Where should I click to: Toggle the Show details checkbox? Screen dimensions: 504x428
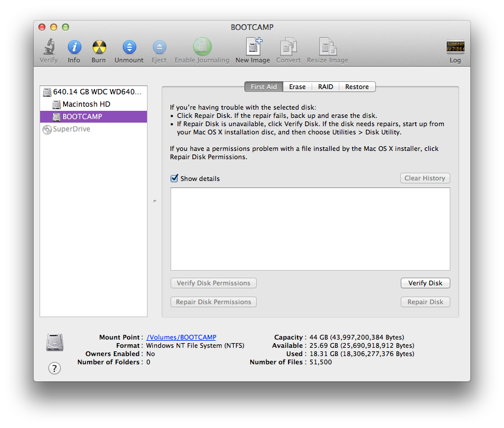[x=174, y=178]
